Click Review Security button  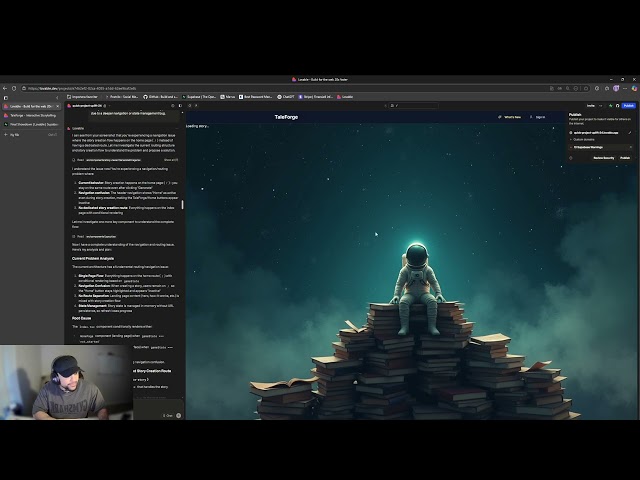coord(604,158)
